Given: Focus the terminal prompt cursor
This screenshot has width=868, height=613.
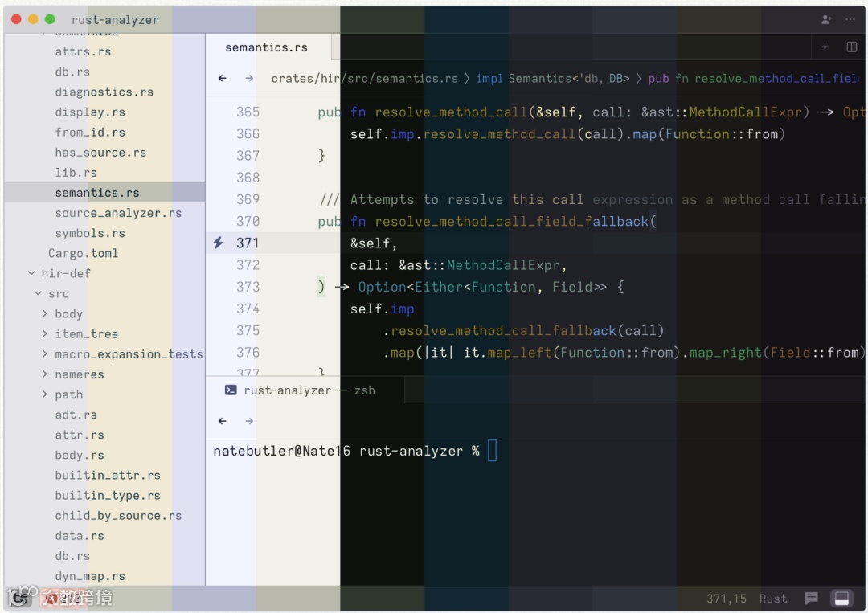Looking at the screenshot, I should pyautogui.click(x=492, y=451).
